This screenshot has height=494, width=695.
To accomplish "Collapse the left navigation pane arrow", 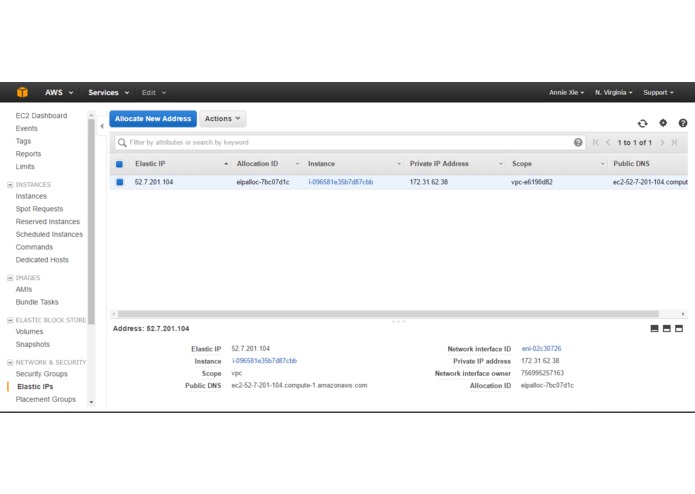I will tap(102, 126).
